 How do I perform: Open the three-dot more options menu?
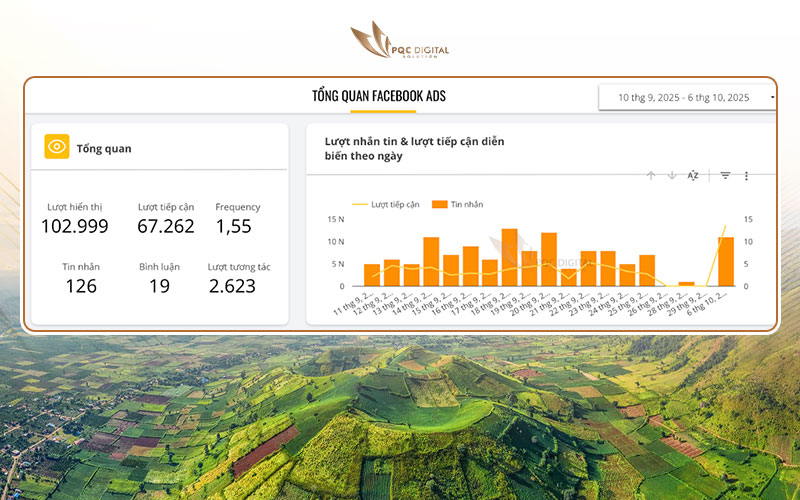(x=746, y=176)
